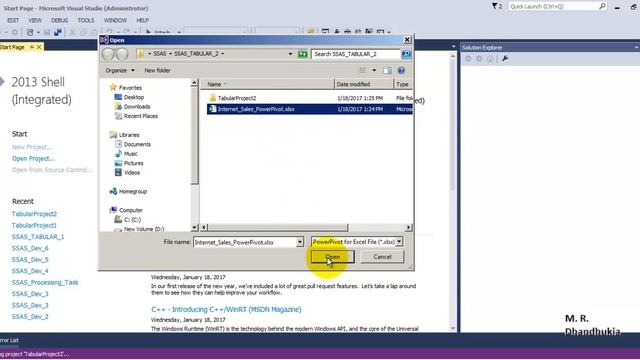Click the Save All toolbar icon
This screenshot has width=640, height=360.
coord(58,32)
